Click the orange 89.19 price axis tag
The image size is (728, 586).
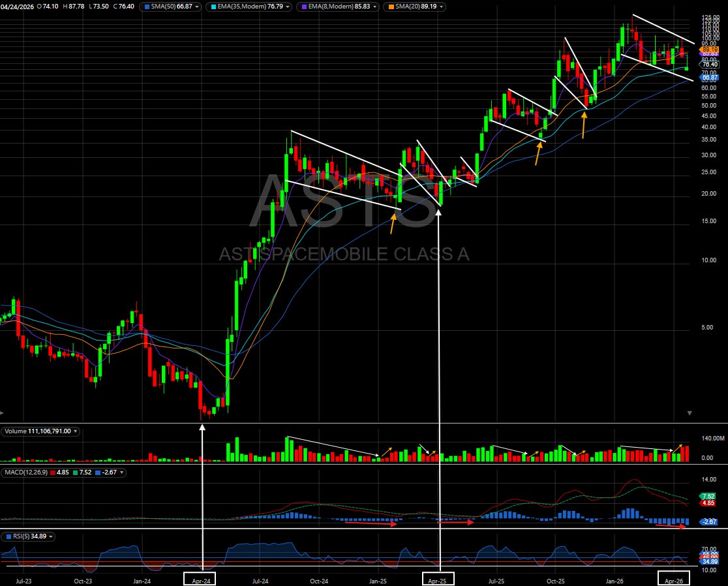click(709, 49)
